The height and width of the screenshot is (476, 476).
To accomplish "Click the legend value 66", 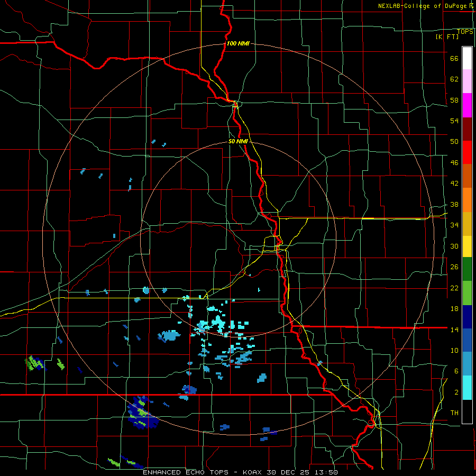I will pyautogui.click(x=454, y=59).
